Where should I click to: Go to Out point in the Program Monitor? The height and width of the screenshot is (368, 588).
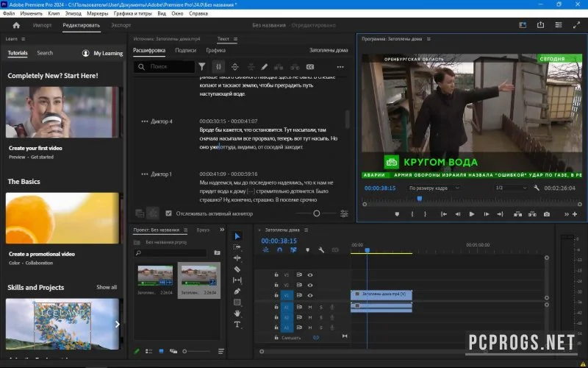501,214
